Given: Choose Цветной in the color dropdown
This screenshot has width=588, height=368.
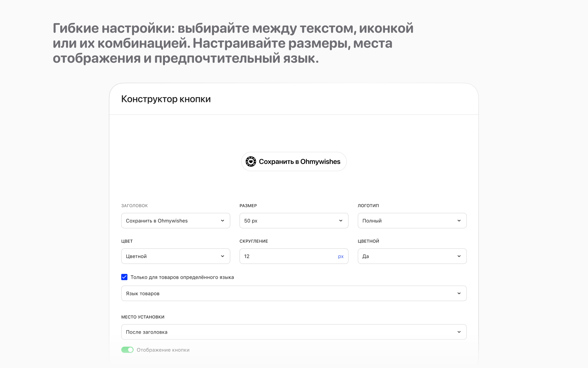Looking at the screenshot, I should tap(176, 256).
